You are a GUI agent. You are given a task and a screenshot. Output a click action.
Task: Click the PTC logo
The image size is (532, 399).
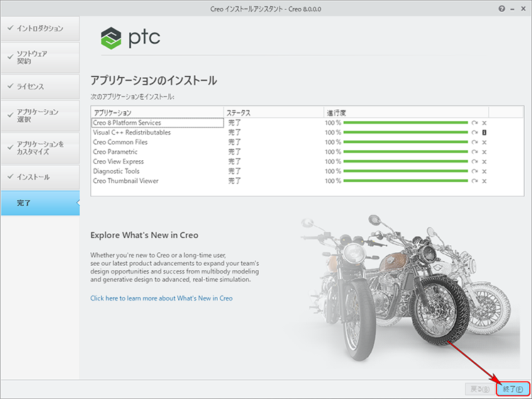(x=131, y=38)
